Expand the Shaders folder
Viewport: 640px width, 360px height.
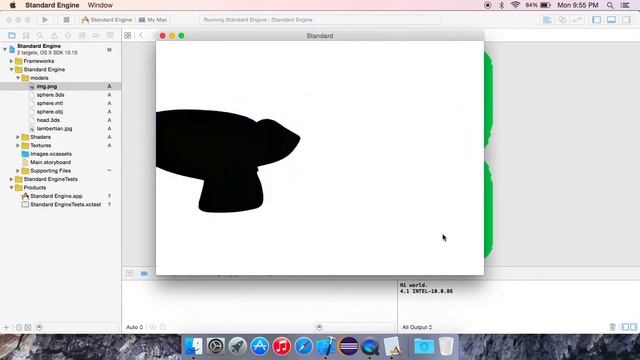pos(18,137)
